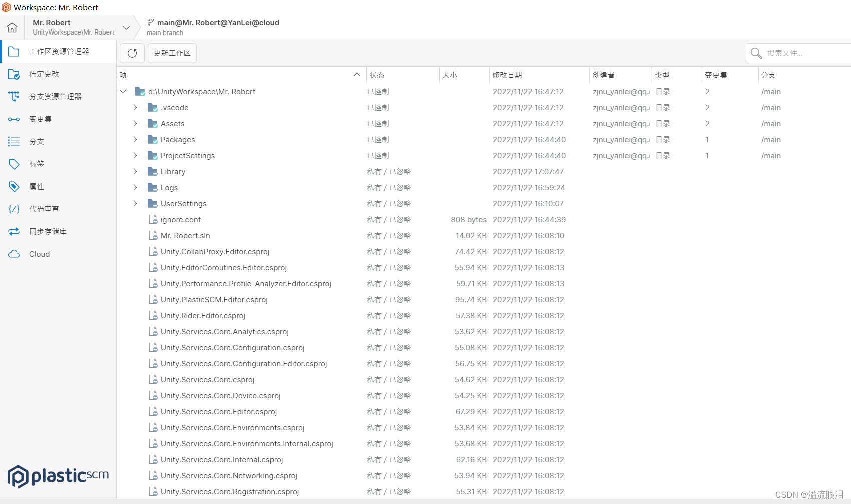Click the 更新工作区 button
This screenshot has height=504, width=851.
point(172,53)
